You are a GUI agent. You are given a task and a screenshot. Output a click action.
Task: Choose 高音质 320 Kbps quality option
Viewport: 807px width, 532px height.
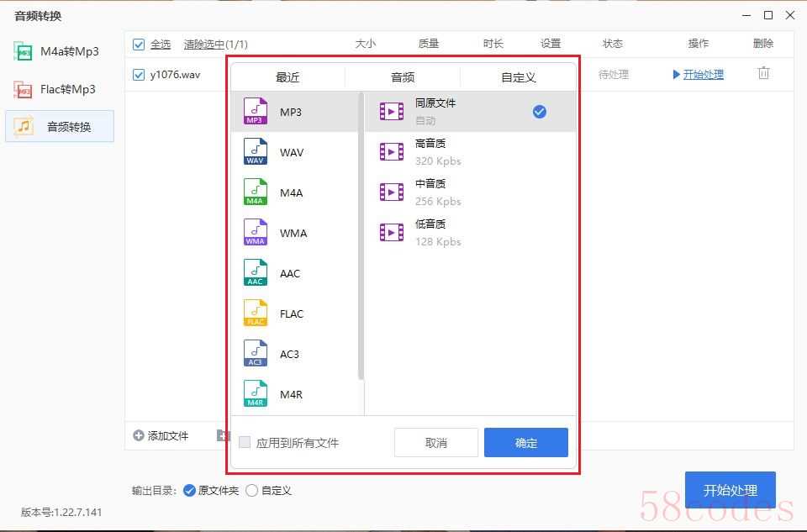(x=437, y=152)
